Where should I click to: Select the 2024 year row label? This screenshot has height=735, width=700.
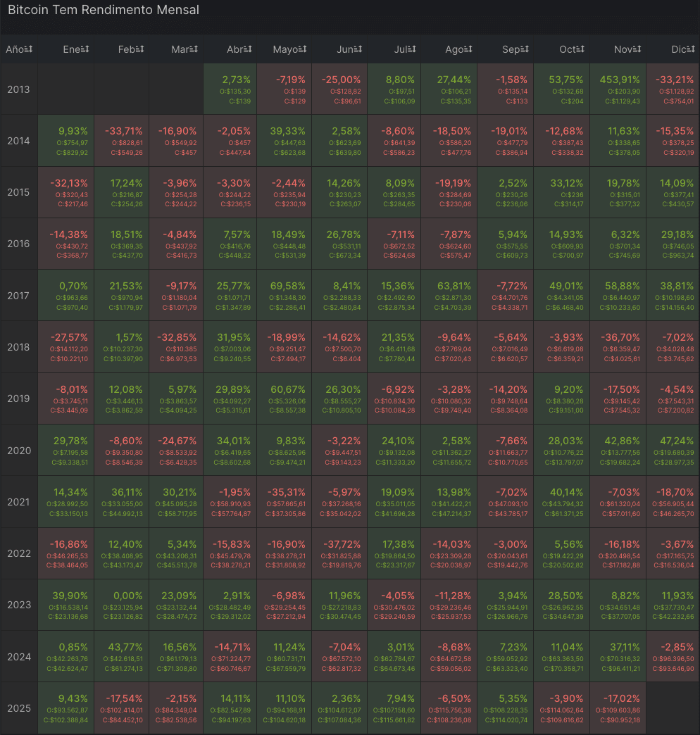click(19, 657)
